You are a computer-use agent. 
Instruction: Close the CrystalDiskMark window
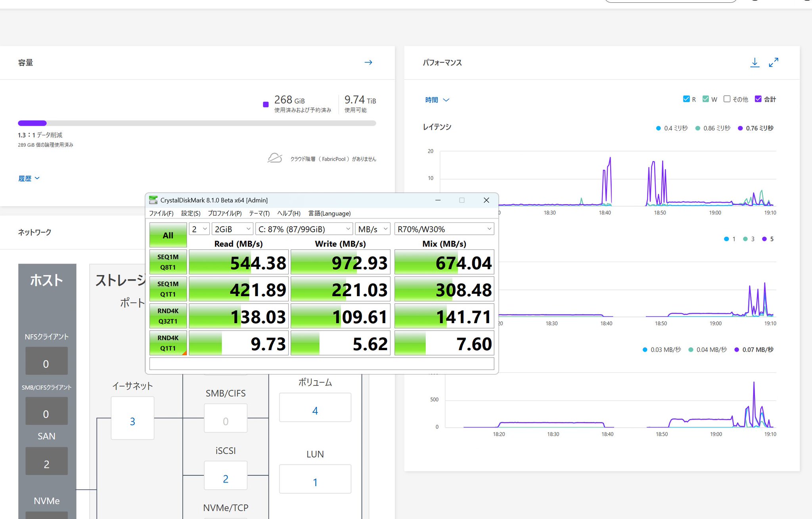[x=486, y=200]
